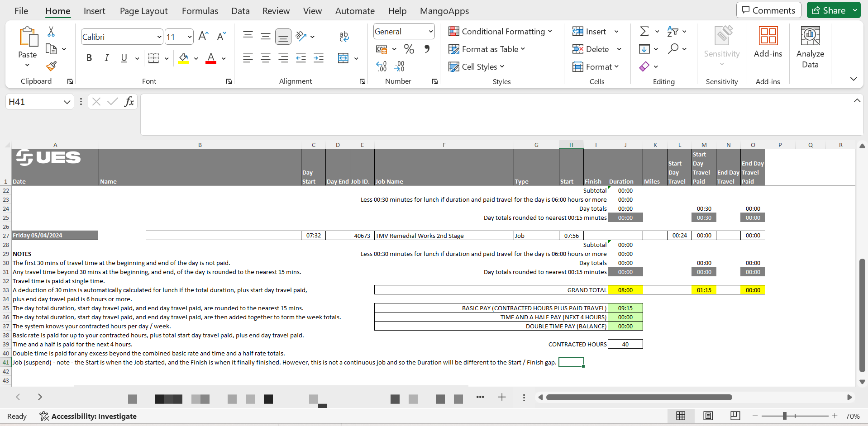Open the Name Box H41 dropdown

67,102
